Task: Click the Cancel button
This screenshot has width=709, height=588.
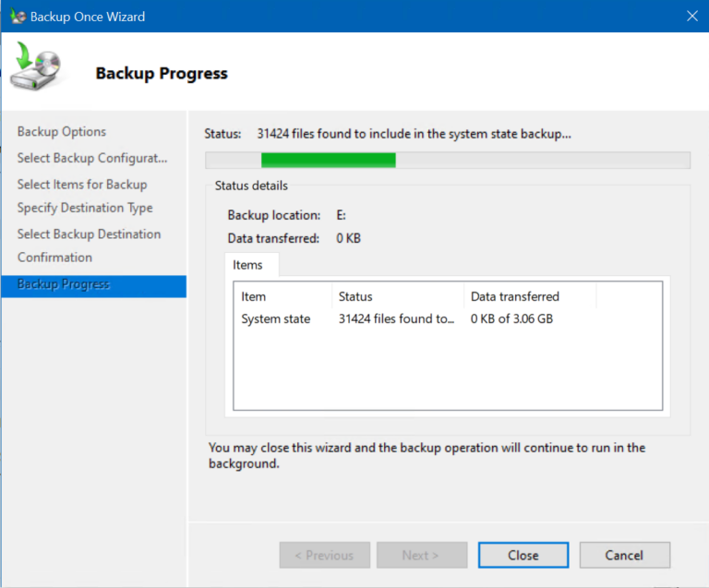Action: point(624,555)
